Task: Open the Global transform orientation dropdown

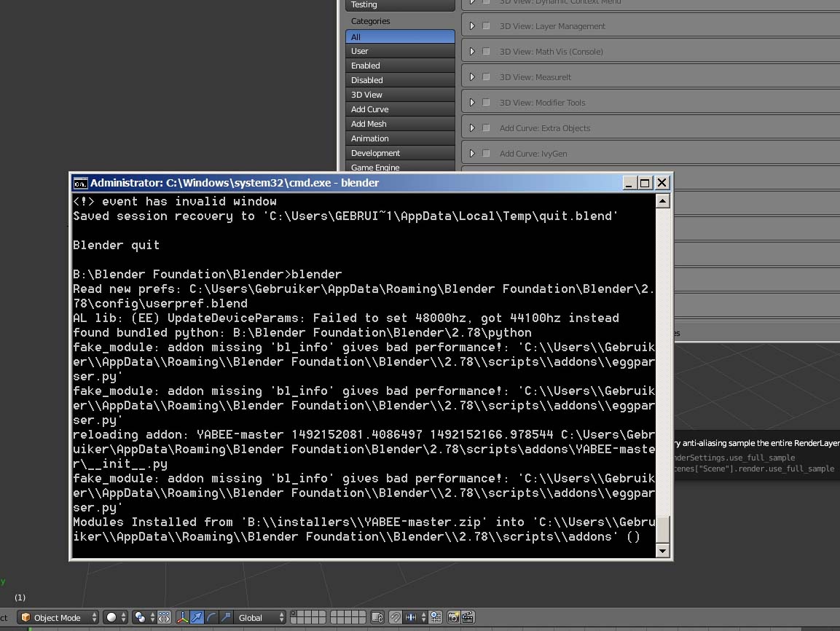Action: 260,618
